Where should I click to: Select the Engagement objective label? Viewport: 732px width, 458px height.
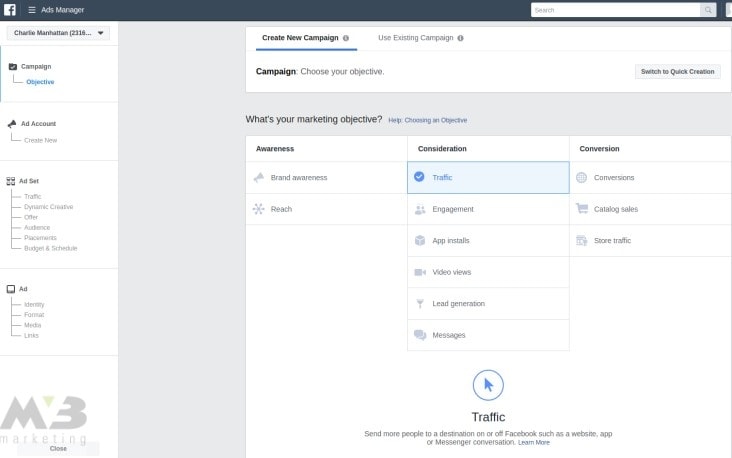453,209
